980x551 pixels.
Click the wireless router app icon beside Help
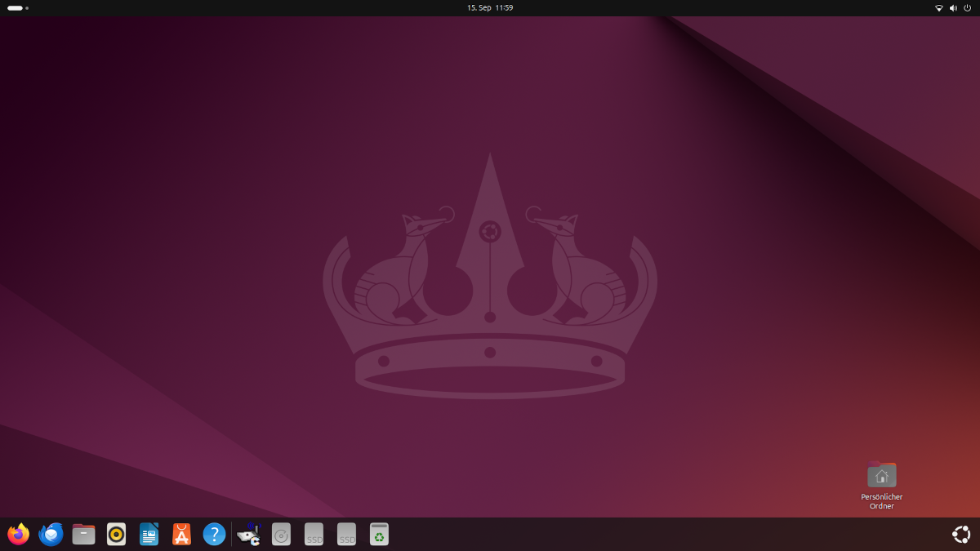tap(249, 535)
